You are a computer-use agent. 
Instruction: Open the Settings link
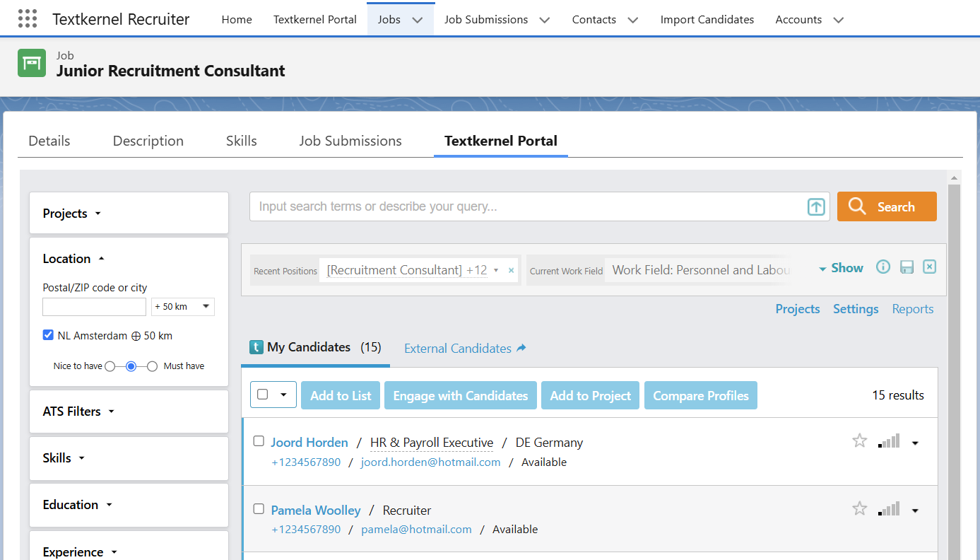coord(856,309)
